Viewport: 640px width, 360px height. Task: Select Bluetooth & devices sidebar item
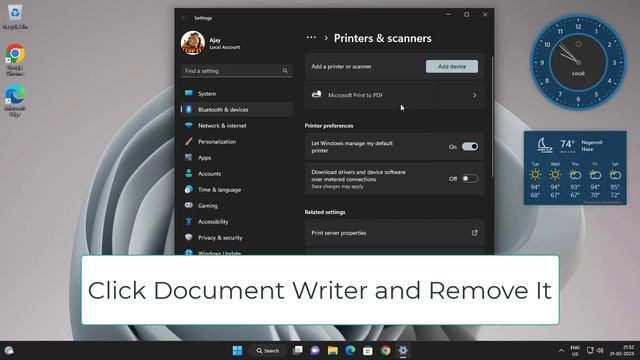pos(237,109)
